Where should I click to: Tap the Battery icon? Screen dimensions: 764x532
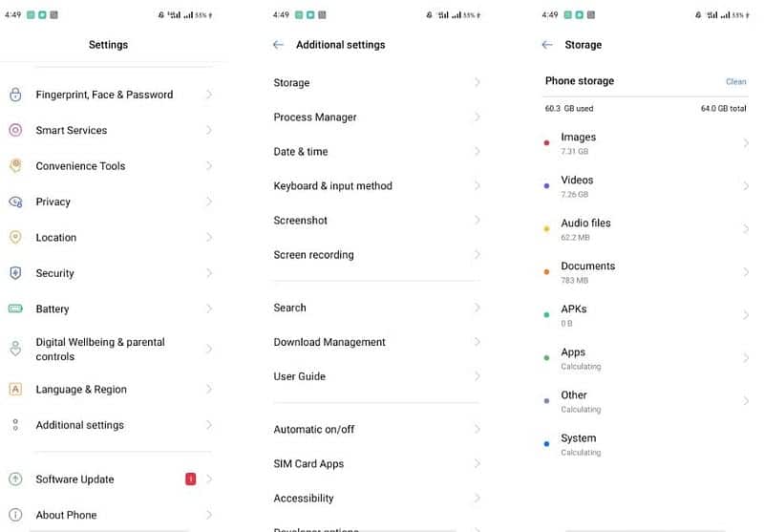click(15, 309)
